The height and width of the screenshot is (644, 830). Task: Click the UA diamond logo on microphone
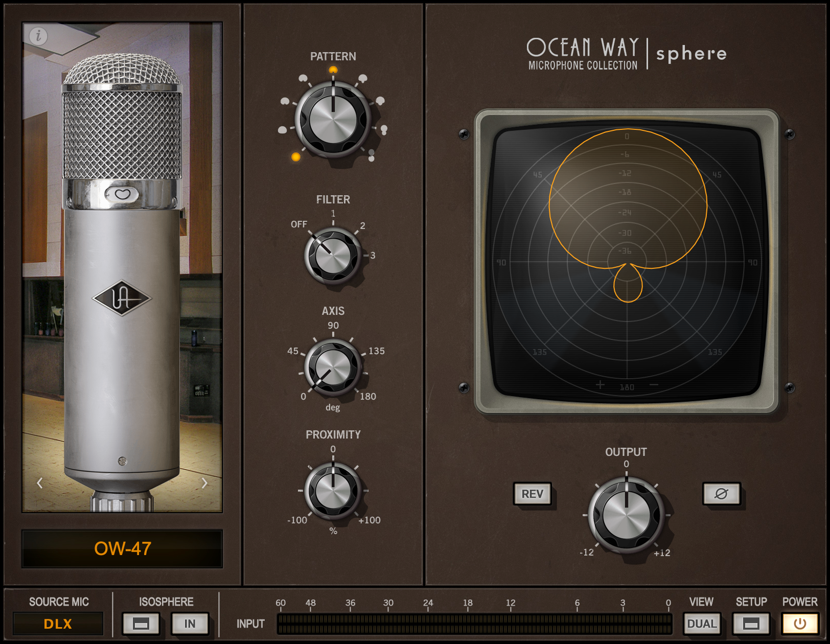122,298
